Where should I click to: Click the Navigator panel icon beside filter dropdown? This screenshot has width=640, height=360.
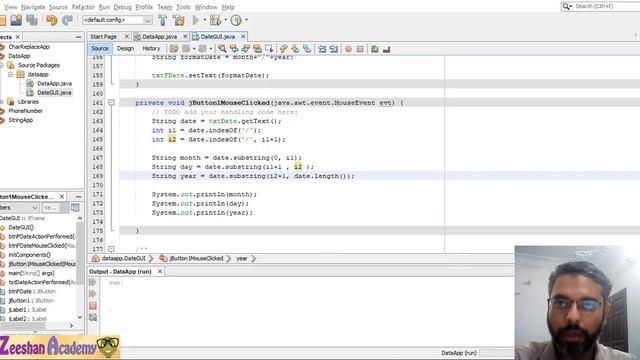pyautogui.click(x=76, y=208)
